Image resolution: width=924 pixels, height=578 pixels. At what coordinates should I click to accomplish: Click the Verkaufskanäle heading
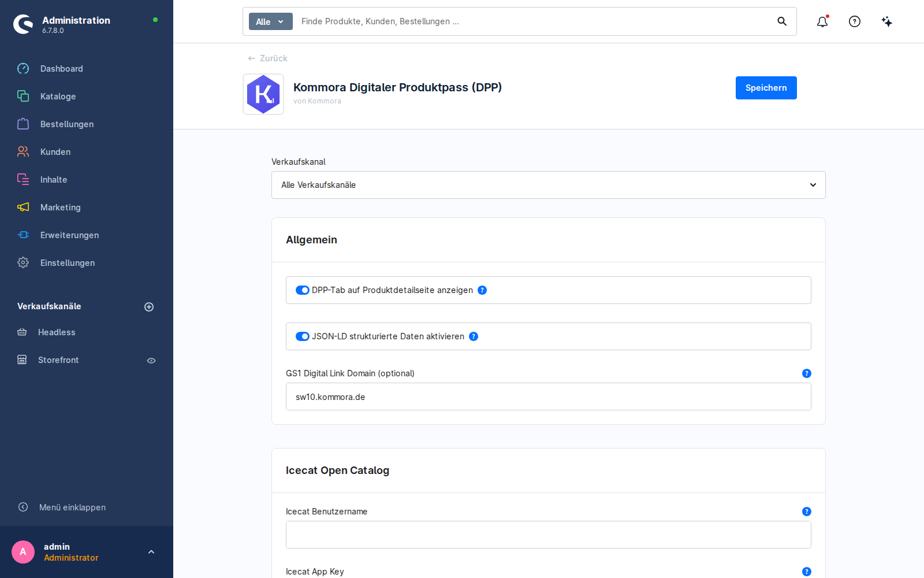pyautogui.click(x=49, y=306)
